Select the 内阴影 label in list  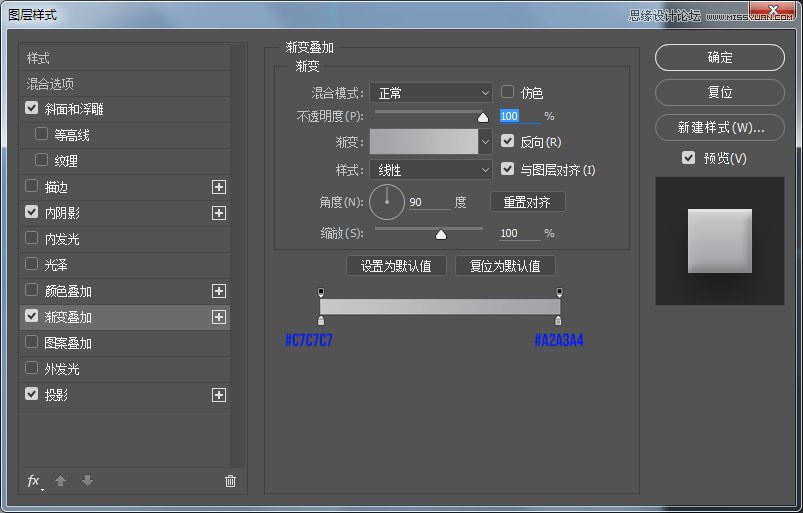(x=62, y=213)
